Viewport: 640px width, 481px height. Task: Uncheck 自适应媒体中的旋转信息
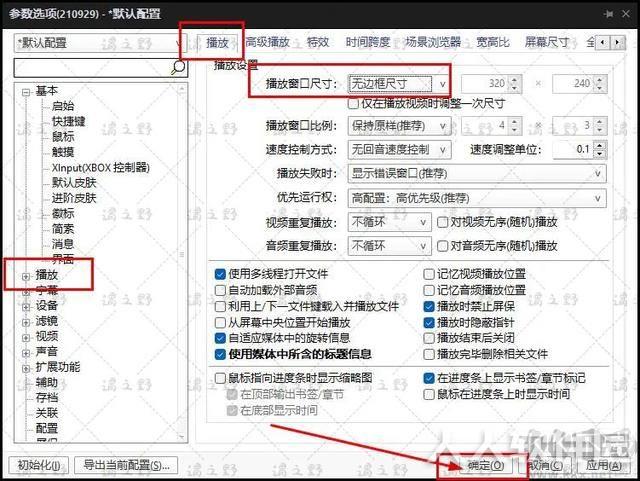pyautogui.click(x=220, y=338)
